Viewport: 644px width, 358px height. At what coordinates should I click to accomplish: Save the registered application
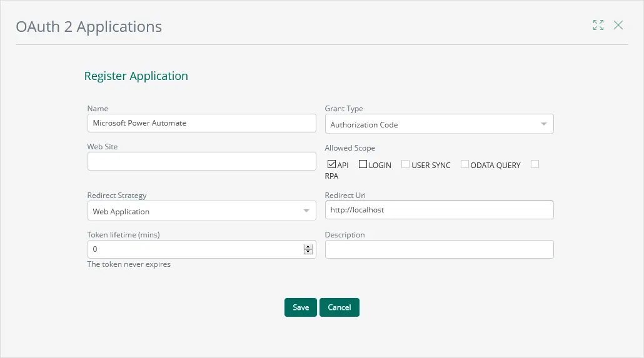pyautogui.click(x=301, y=307)
